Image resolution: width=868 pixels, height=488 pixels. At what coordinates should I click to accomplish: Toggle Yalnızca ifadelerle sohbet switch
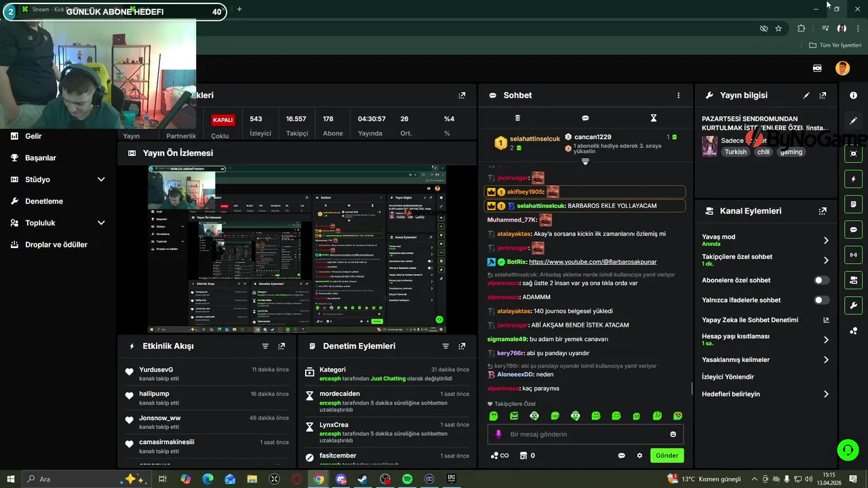821,300
